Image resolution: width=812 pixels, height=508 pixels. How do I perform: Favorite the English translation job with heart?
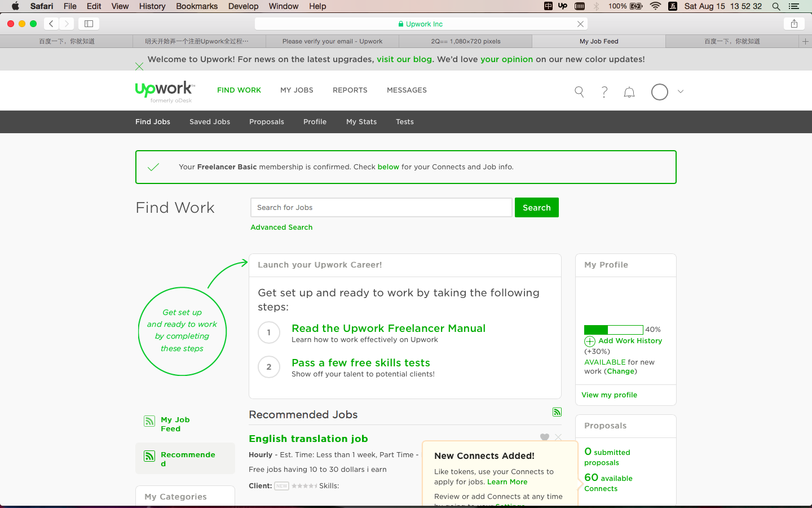click(x=544, y=437)
